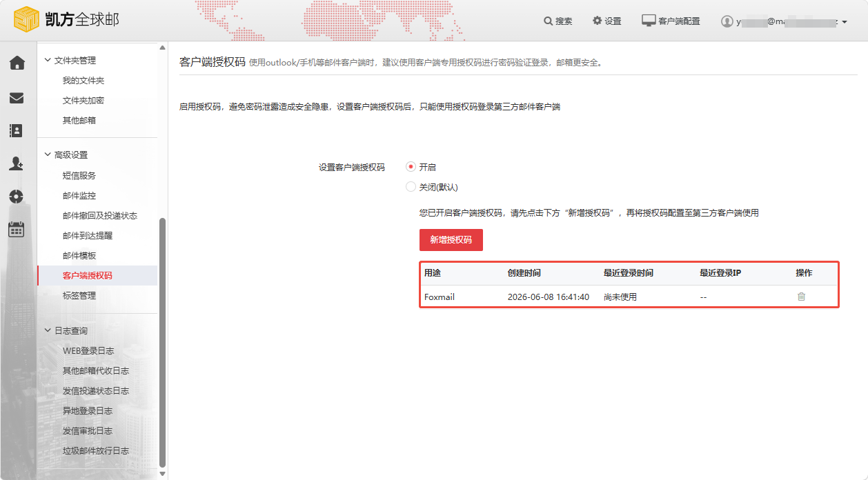Select the 开启 radio button
Screen dimensions: 868x480
[411, 167]
